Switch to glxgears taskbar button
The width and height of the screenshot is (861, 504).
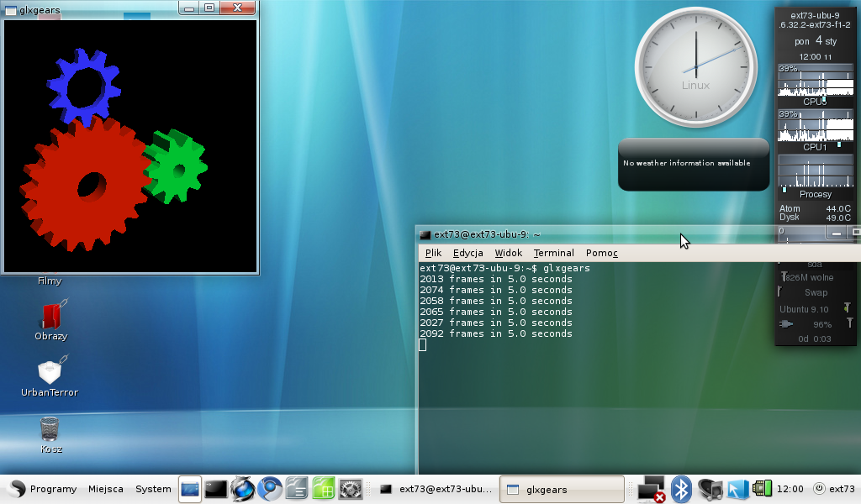point(562,489)
